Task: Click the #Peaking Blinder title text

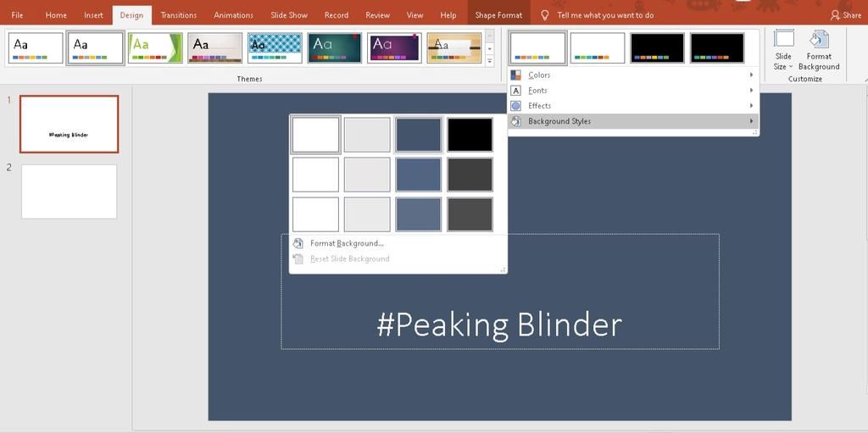Action: 499,325
